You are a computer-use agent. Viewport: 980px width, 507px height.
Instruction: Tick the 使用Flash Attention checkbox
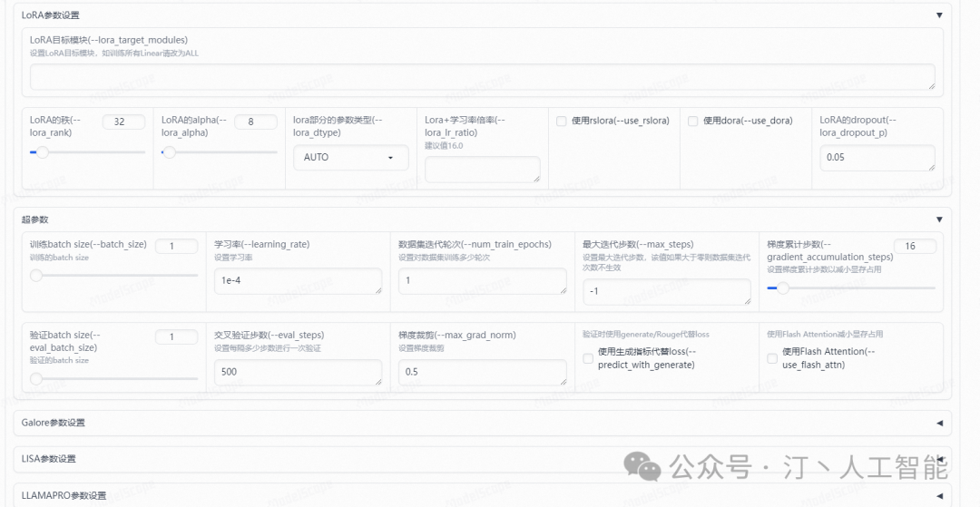click(772, 358)
